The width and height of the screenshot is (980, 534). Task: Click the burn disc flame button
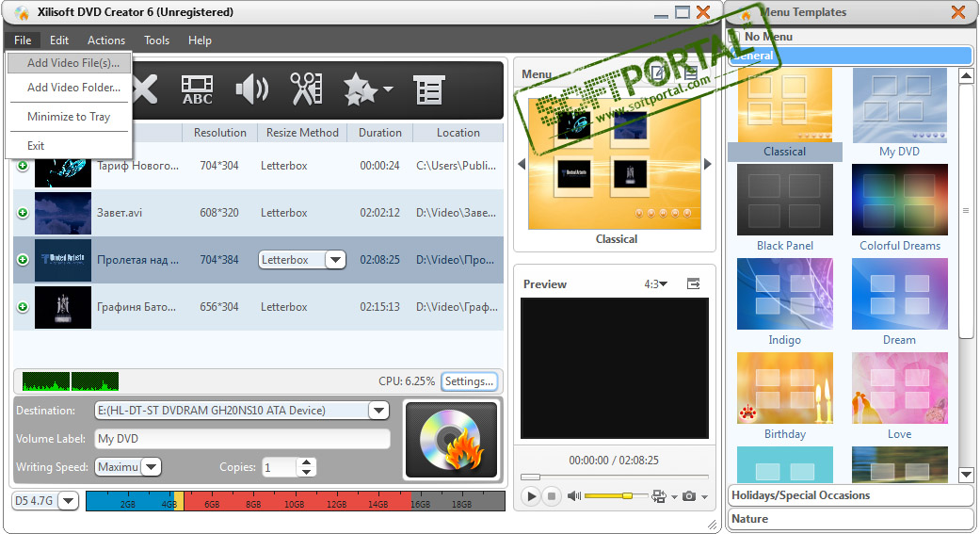coord(451,440)
